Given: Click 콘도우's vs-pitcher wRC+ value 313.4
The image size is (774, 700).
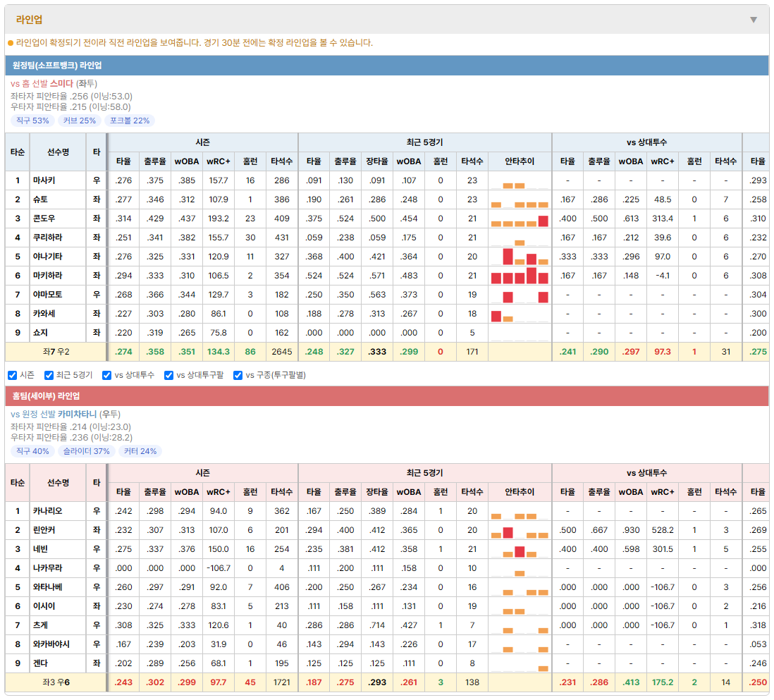Looking at the screenshot, I should (x=663, y=219).
